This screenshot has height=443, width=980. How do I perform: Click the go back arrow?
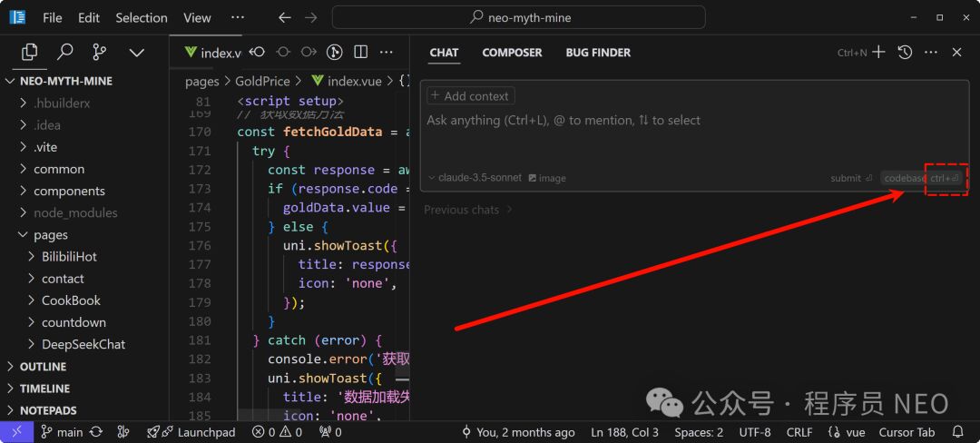point(285,17)
